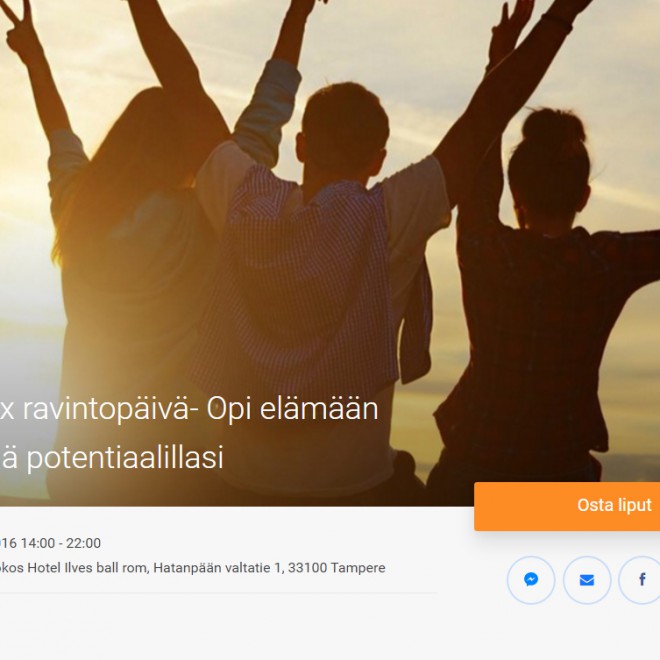Share the event via Messenger icon
660x660 pixels.
tap(531, 580)
